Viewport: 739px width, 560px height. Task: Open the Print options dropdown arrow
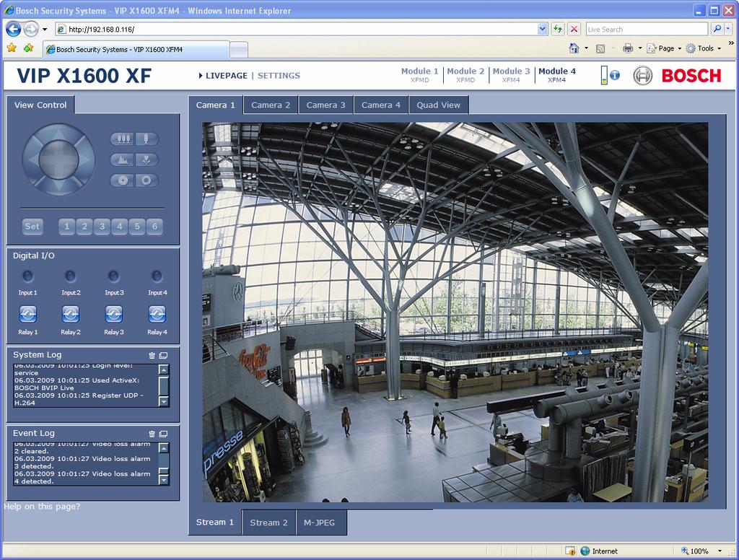(640, 48)
